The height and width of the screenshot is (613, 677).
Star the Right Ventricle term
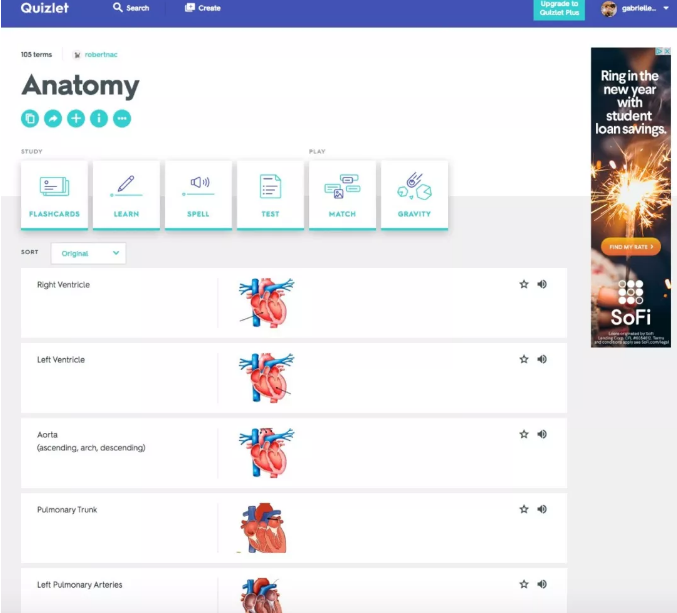coord(524,284)
